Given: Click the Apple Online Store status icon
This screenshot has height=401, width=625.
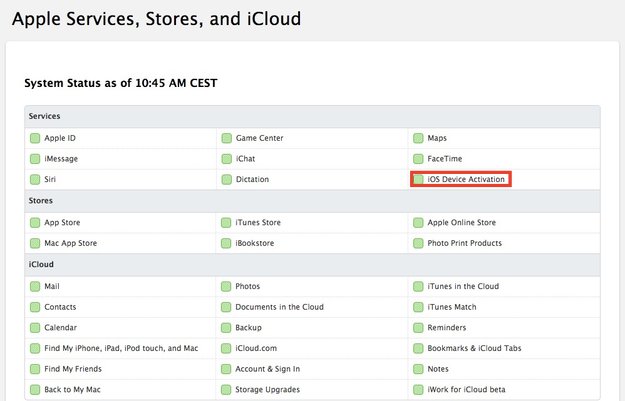Looking at the screenshot, I should pyautogui.click(x=418, y=222).
